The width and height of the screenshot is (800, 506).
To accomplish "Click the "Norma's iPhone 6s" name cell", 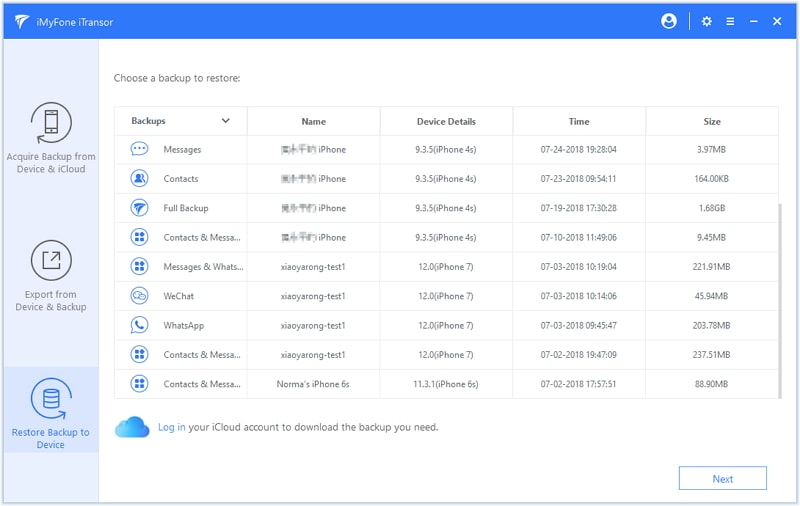I will point(313,384).
